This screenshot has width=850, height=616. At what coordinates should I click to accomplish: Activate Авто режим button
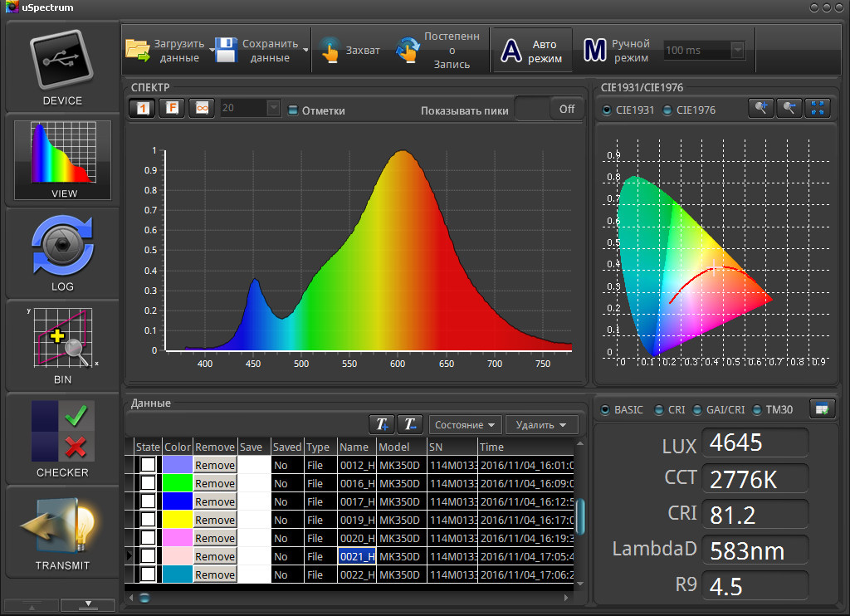pyautogui.click(x=532, y=51)
